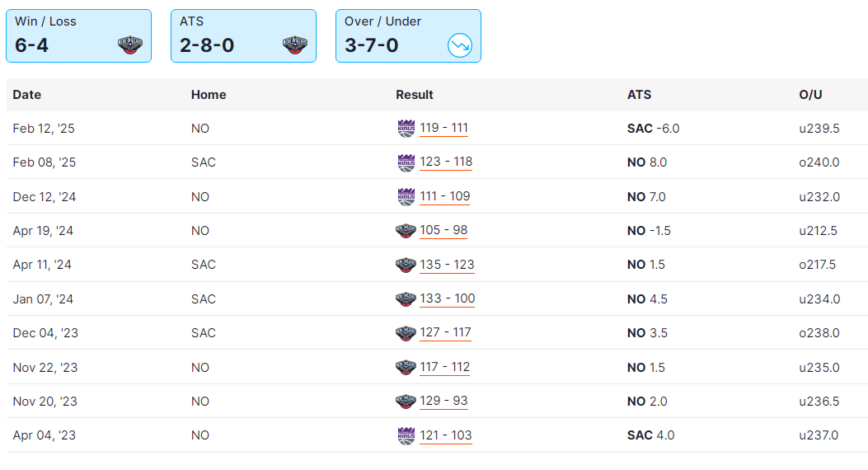The width and height of the screenshot is (868, 470).
Task: Open the 129 - 93 game result
Action: [x=443, y=402]
